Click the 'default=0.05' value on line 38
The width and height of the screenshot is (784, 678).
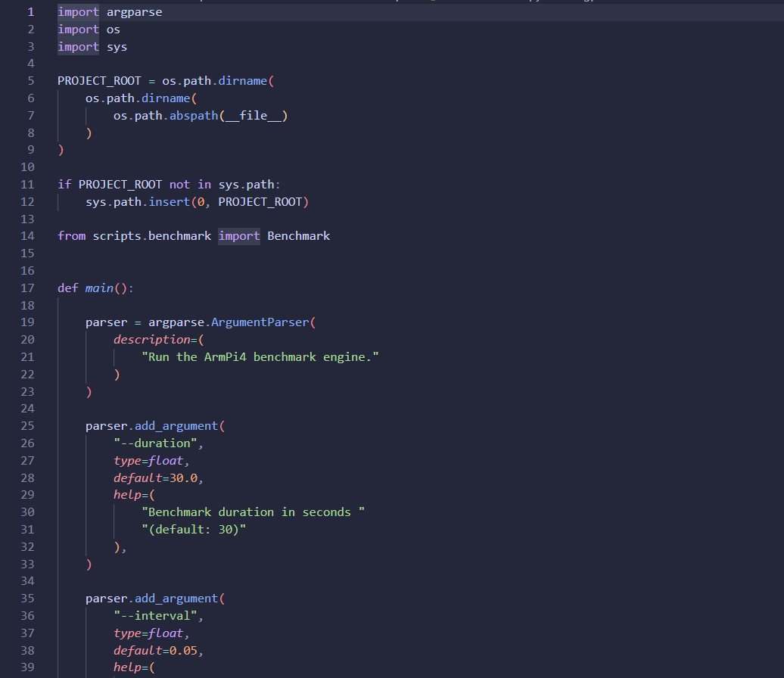[155, 651]
